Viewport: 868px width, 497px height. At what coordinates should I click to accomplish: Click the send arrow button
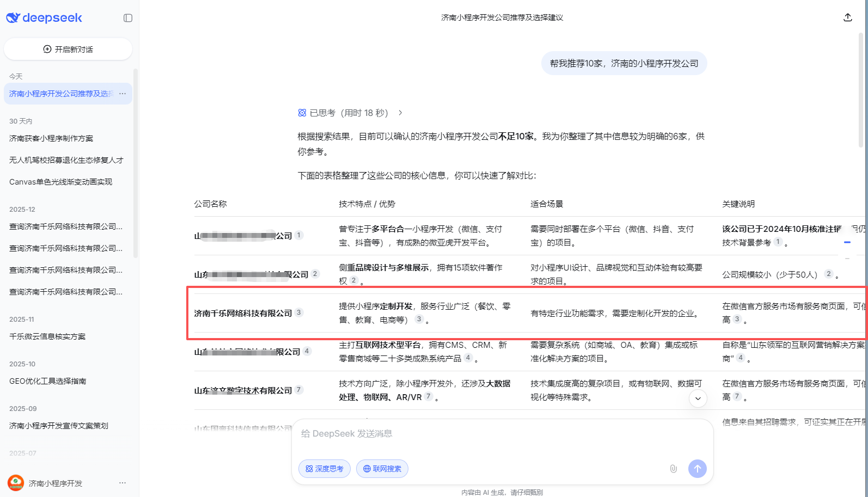[698, 469]
